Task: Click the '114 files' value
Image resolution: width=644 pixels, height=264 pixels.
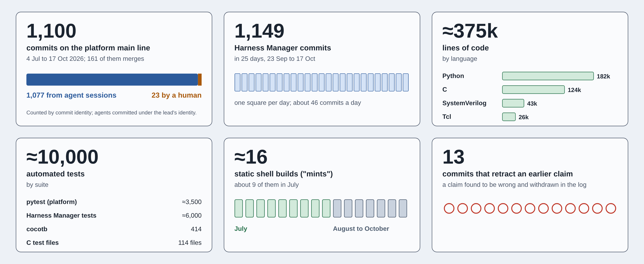Action: 190,243
